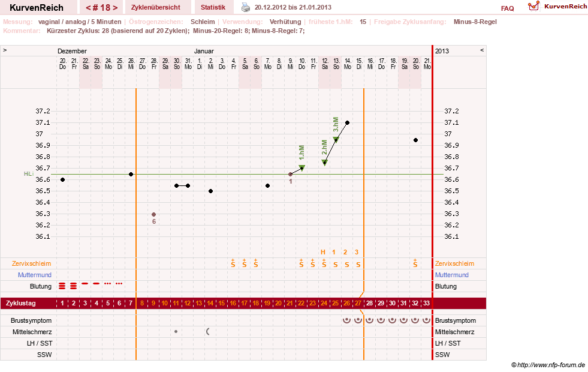The width and height of the screenshot is (588, 372).
Task: Click the left Zervixschleim row label
Action: click(x=31, y=263)
